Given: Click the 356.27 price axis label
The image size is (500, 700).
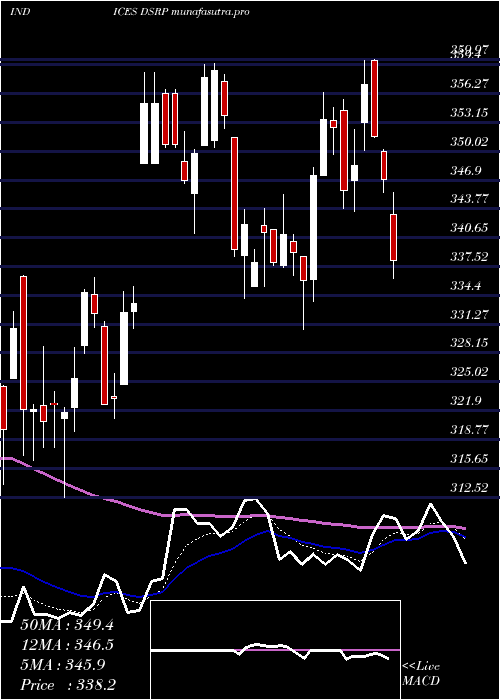Looking at the screenshot, I should 468,83.
